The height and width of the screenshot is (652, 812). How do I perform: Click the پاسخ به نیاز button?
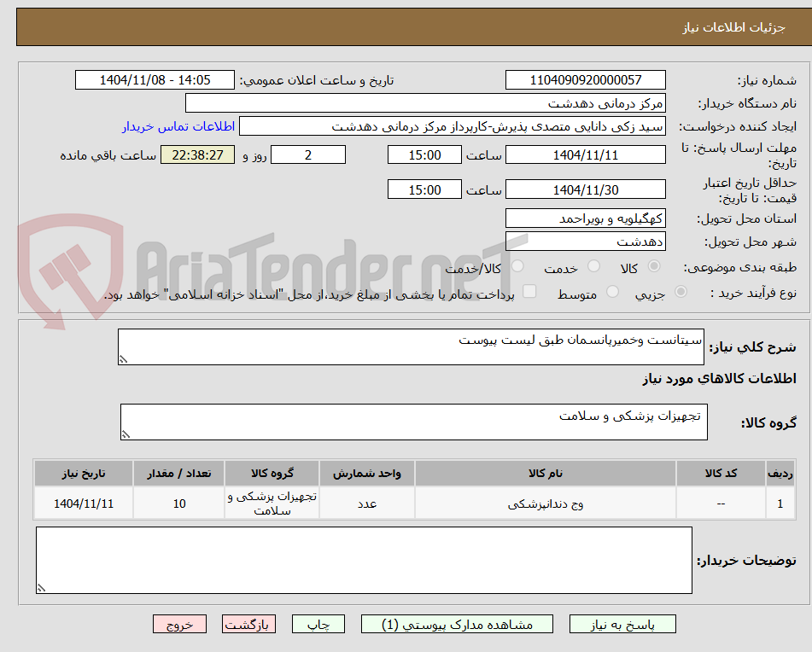(x=622, y=624)
